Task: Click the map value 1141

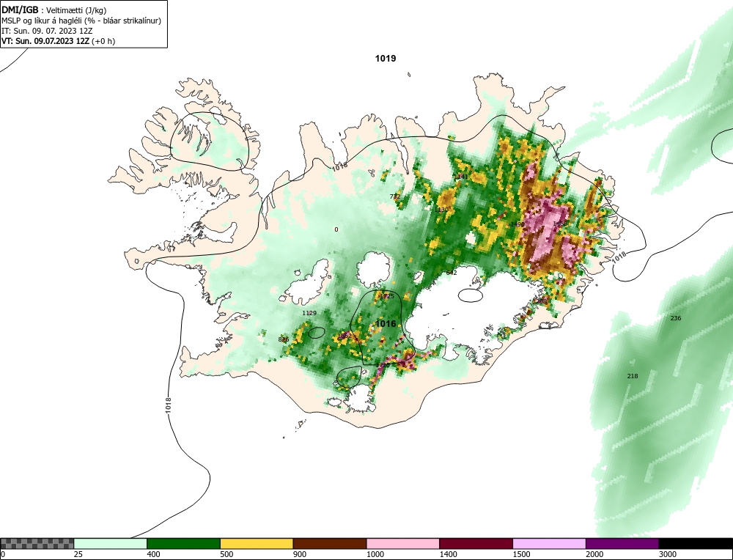Action: tap(461, 176)
